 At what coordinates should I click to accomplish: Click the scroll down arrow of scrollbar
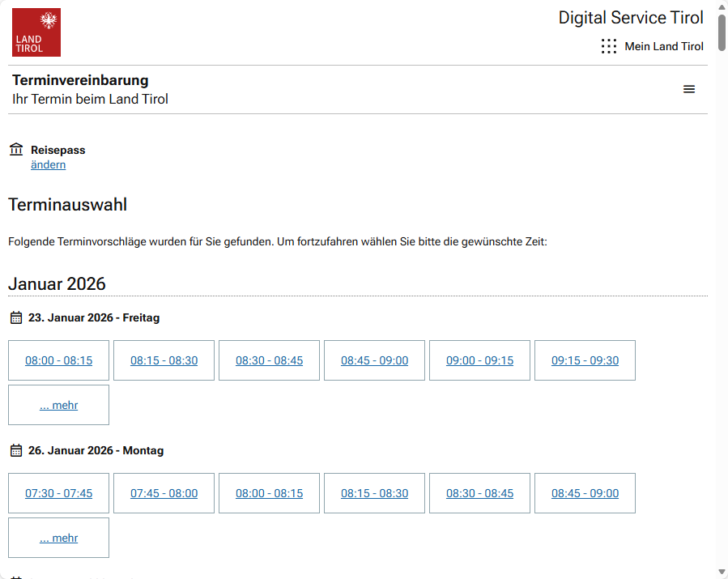pos(721,572)
